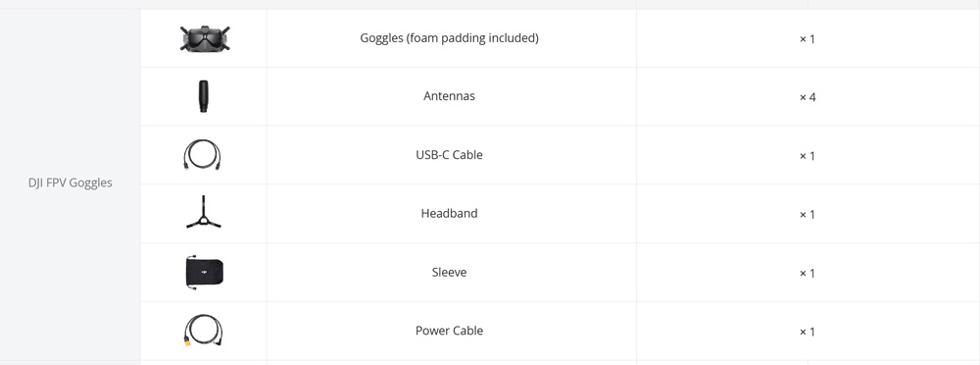Screen dimensions: 980x365
Task: Click the FPV goggles product image
Action: (x=204, y=38)
